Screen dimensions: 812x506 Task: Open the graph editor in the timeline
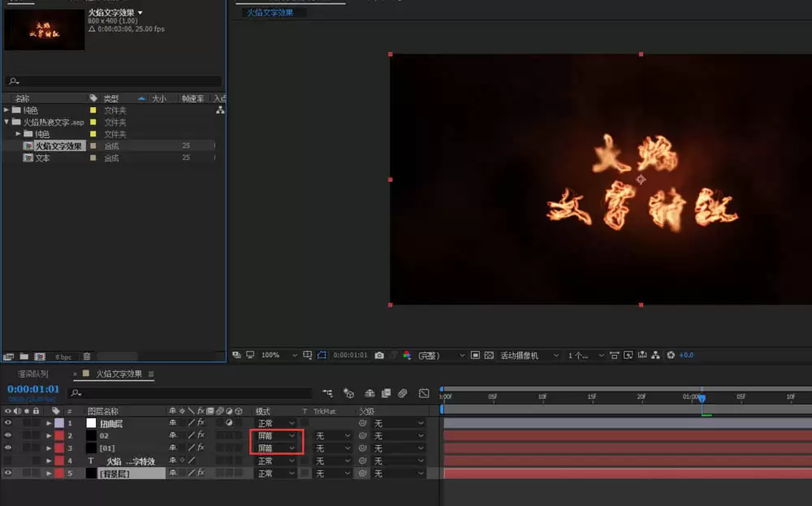[424, 394]
